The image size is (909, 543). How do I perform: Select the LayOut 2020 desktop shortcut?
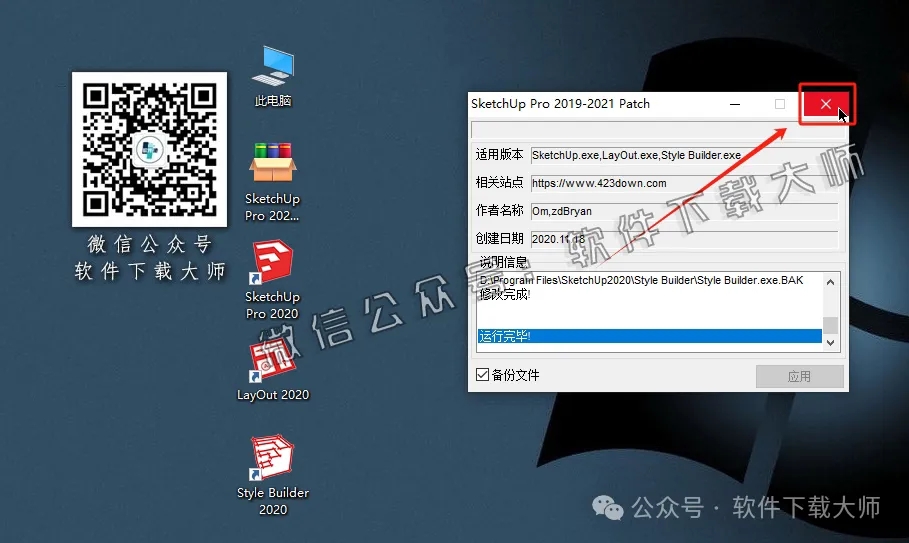(272, 370)
